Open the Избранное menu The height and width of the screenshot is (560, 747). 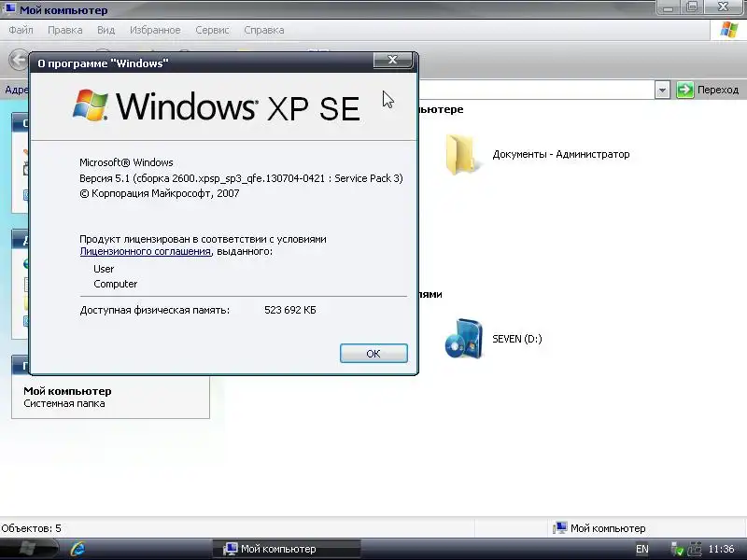pyautogui.click(x=155, y=30)
